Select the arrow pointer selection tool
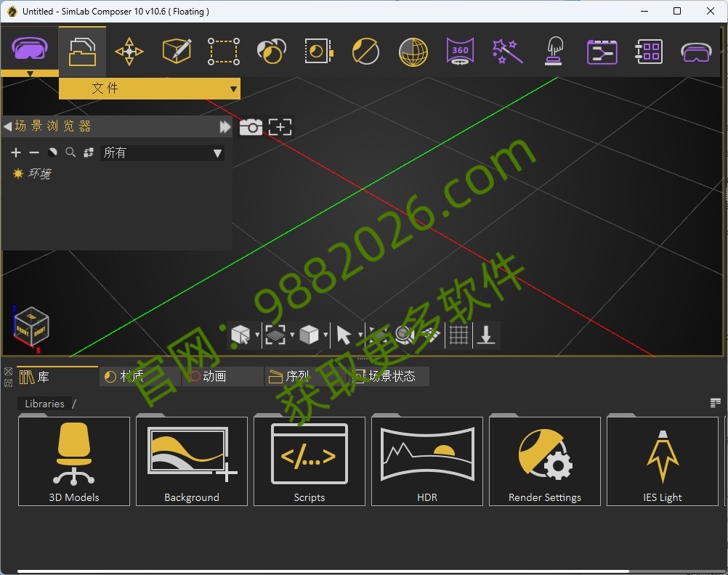 tap(344, 335)
